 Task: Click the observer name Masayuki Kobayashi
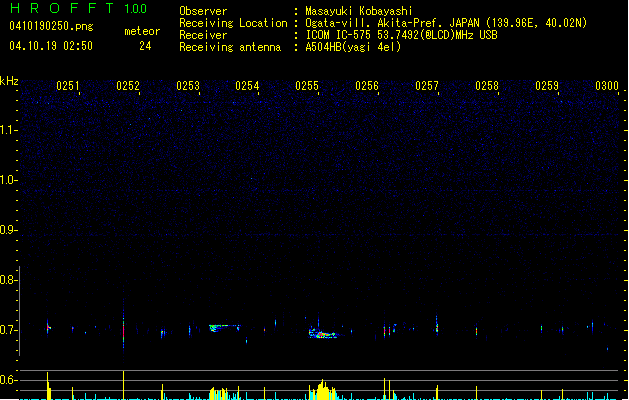(x=359, y=11)
